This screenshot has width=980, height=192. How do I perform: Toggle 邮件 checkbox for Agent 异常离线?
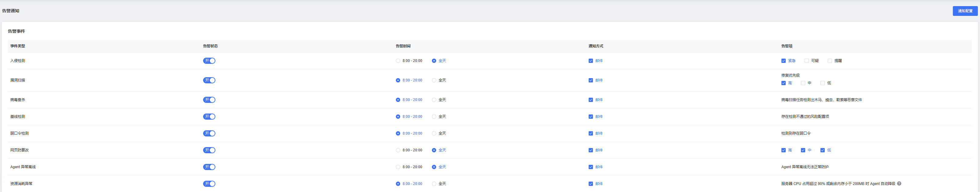(591, 167)
